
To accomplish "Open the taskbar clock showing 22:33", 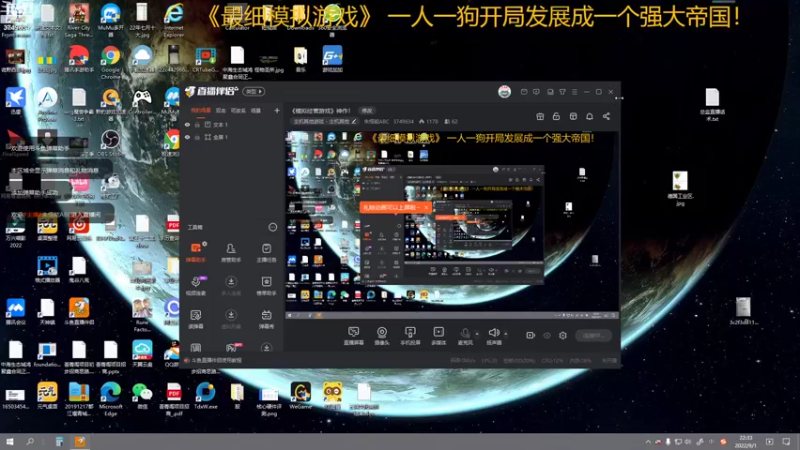I will pos(746,442).
